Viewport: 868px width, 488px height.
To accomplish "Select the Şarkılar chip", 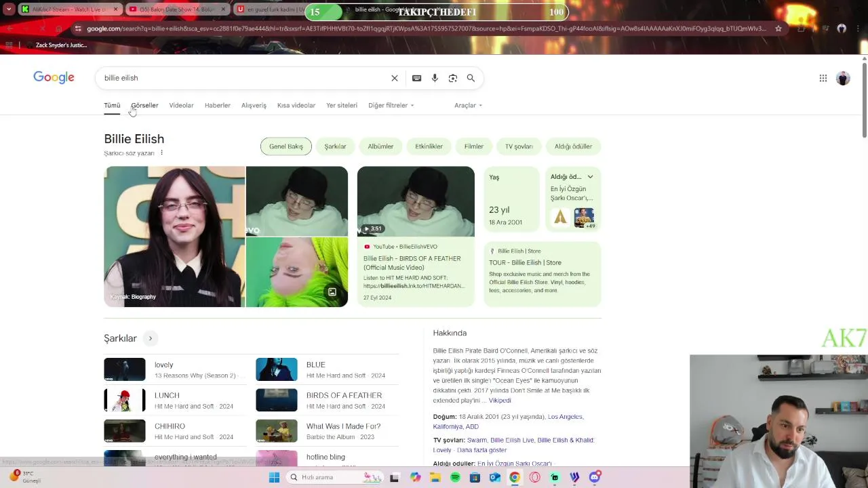I will point(335,146).
